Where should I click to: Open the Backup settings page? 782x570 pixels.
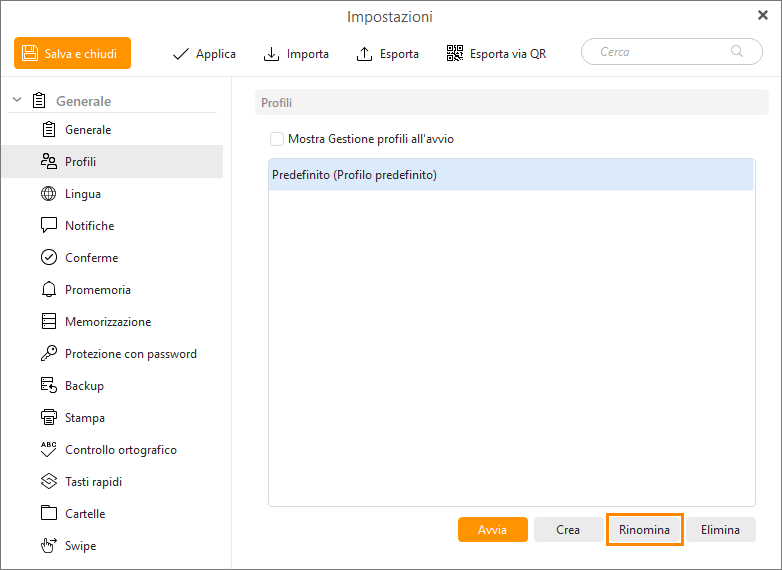click(84, 386)
